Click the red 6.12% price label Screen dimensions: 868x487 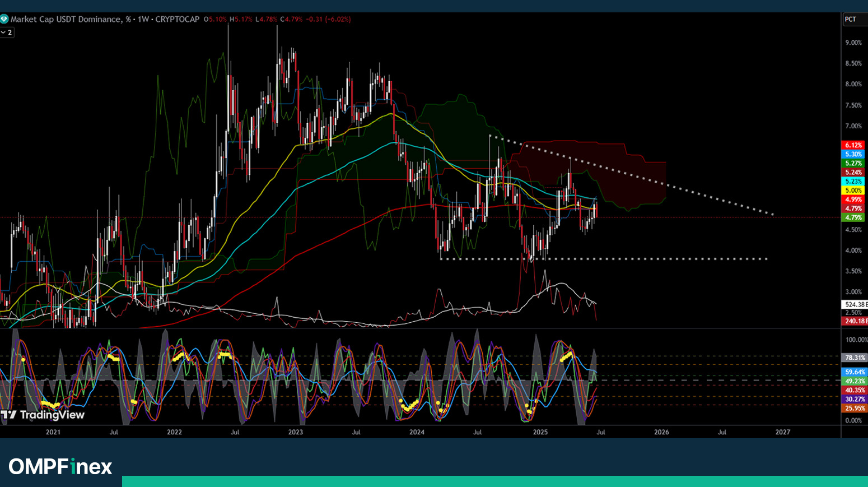click(x=853, y=145)
